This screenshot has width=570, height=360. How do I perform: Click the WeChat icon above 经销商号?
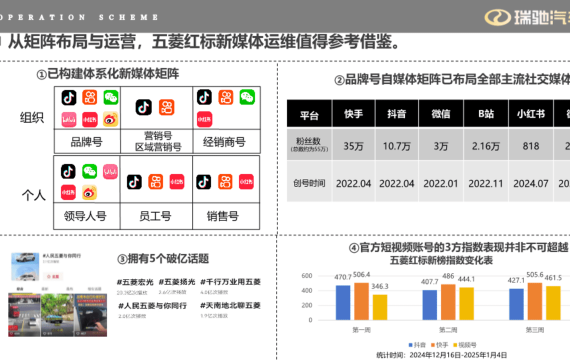click(x=247, y=97)
